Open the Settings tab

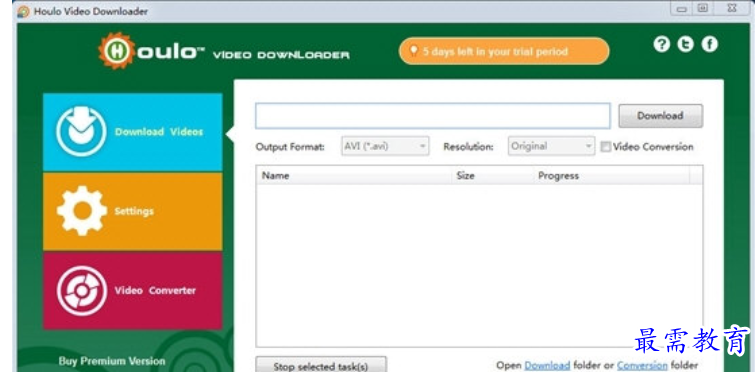(x=133, y=211)
